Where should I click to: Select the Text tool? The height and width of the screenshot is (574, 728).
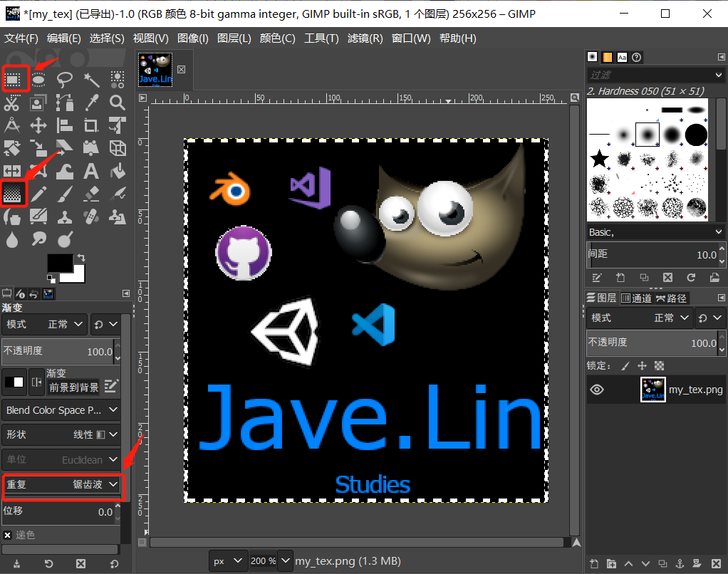91,171
